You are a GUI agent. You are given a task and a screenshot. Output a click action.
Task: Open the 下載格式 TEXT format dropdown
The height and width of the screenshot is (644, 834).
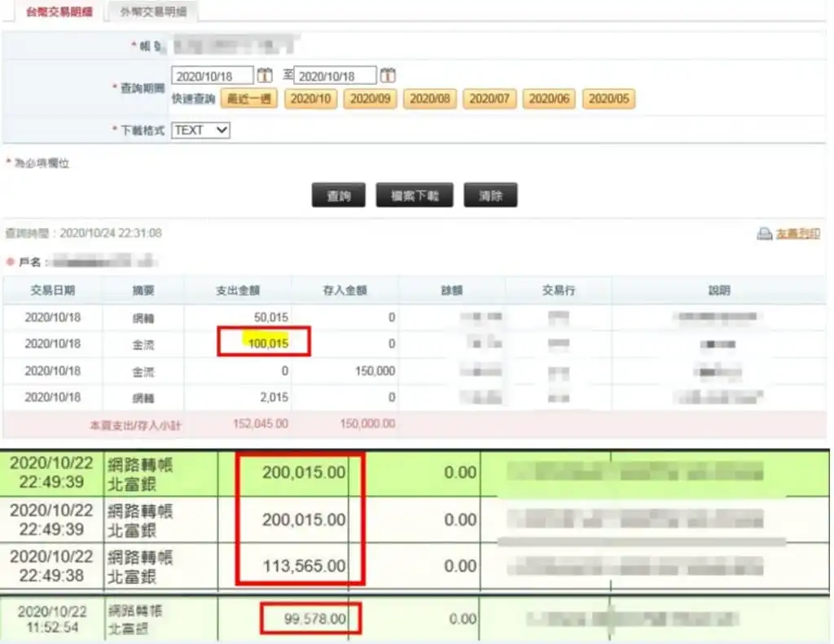click(x=200, y=129)
